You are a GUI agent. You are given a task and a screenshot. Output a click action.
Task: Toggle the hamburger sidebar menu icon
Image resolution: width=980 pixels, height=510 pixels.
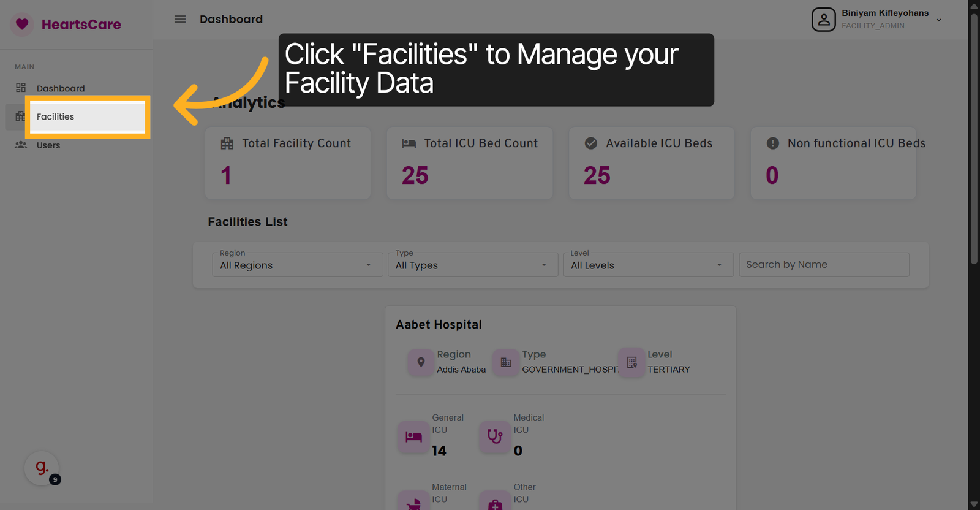[x=180, y=19]
